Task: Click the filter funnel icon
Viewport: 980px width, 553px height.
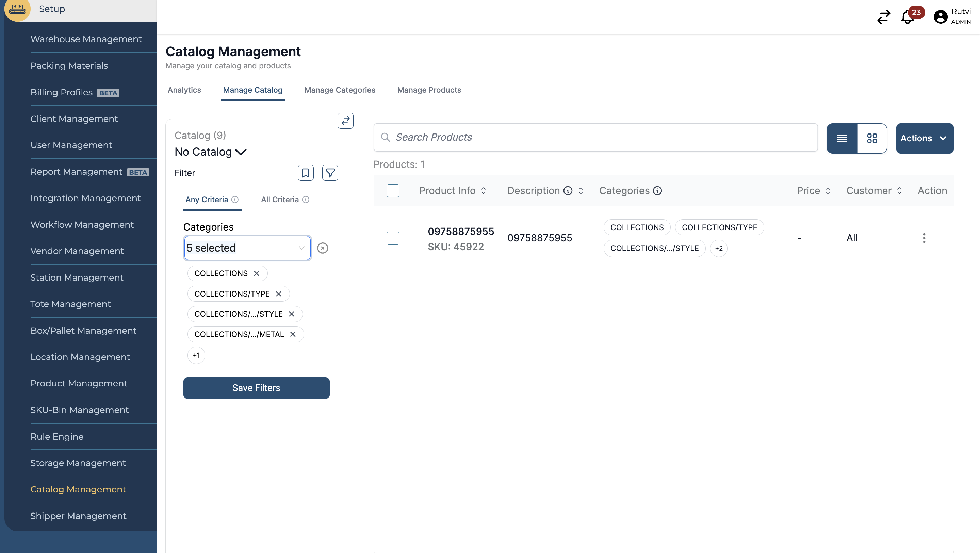Action: (330, 173)
